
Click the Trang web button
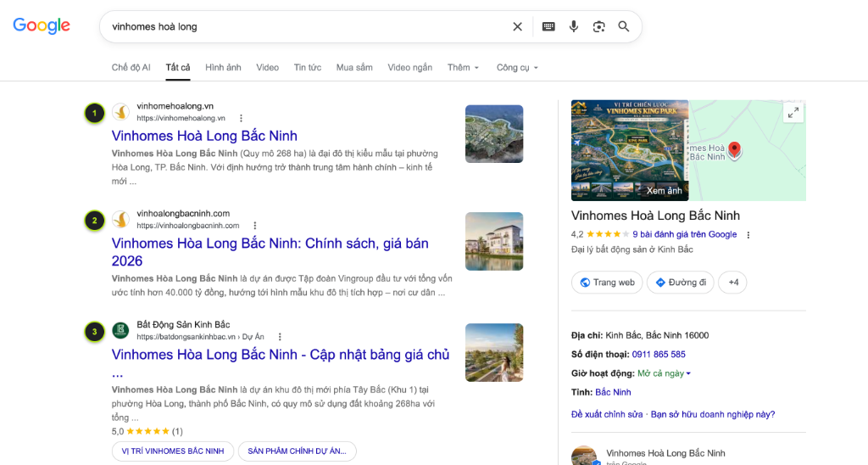tap(607, 283)
